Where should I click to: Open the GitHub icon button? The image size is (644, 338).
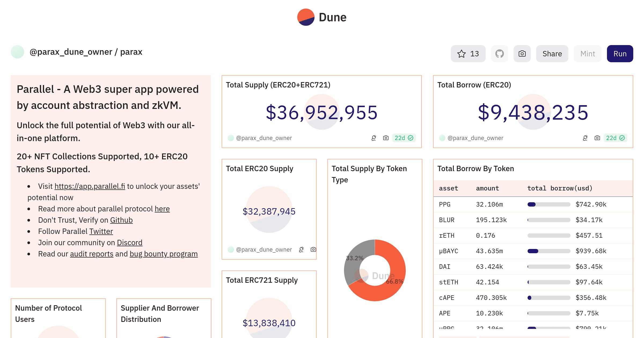pos(499,54)
